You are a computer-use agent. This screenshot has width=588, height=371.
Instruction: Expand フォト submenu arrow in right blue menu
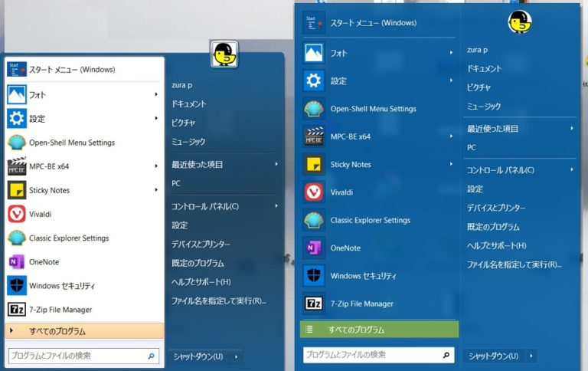pos(451,53)
